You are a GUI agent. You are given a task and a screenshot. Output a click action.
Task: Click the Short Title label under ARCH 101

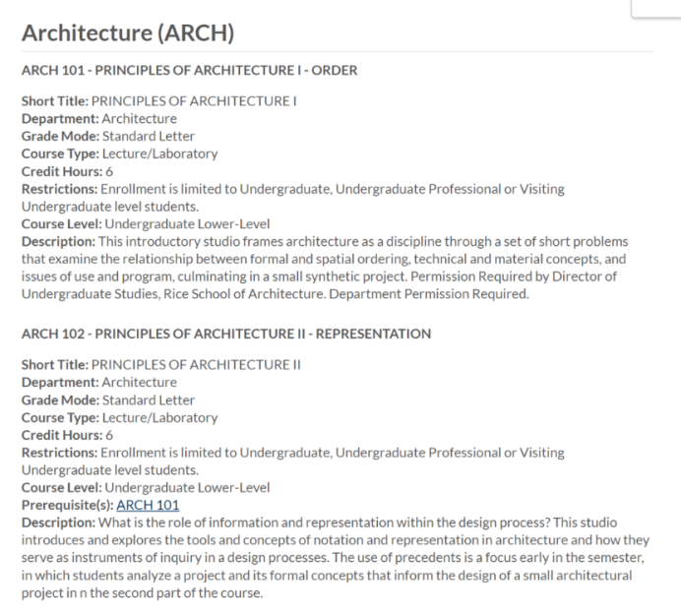point(55,100)
